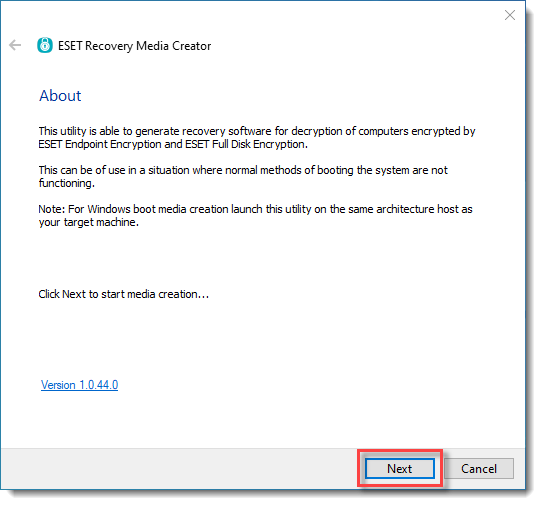The width and height of the screenshot is (541, 505).
Task: Click the ESET padlock logo icon
Action: tap(45, 45)
